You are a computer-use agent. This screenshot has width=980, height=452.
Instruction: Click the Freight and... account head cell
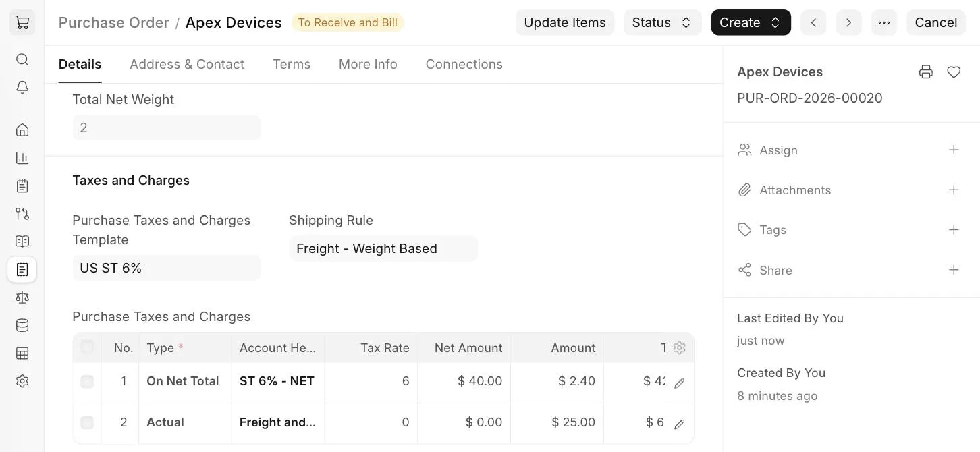click(x=278, y=422)
